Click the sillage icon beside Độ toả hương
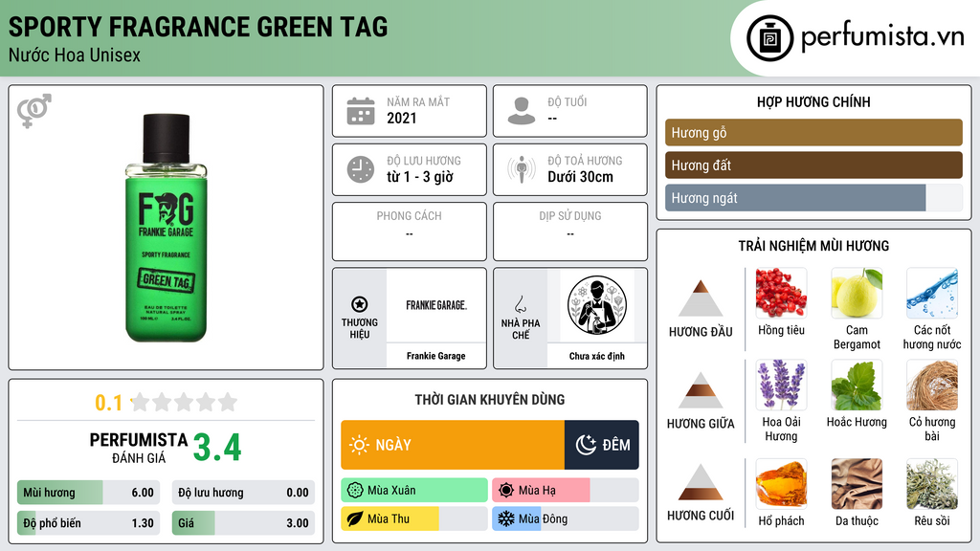The height and width of the screenshot is (551, 980). [x=522, y=169]
